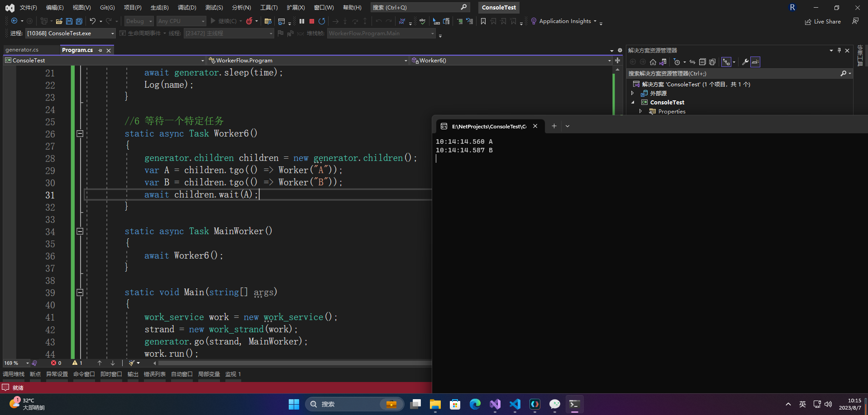Show all files in Solution Explorer
868x415 pixels.
(712, 62)
